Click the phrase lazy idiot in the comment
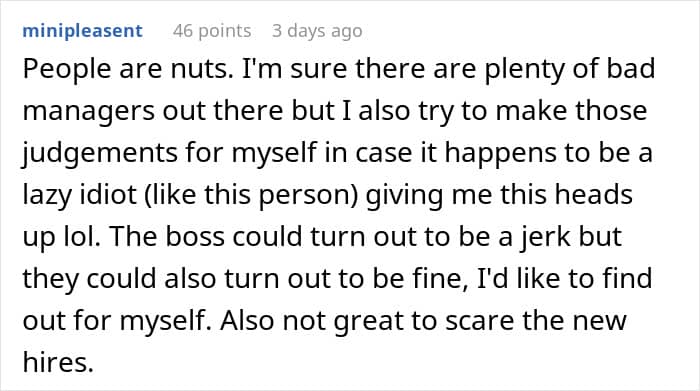Viewport: 700px width, 391px height. pyautogui.click(x=79, y=195)
